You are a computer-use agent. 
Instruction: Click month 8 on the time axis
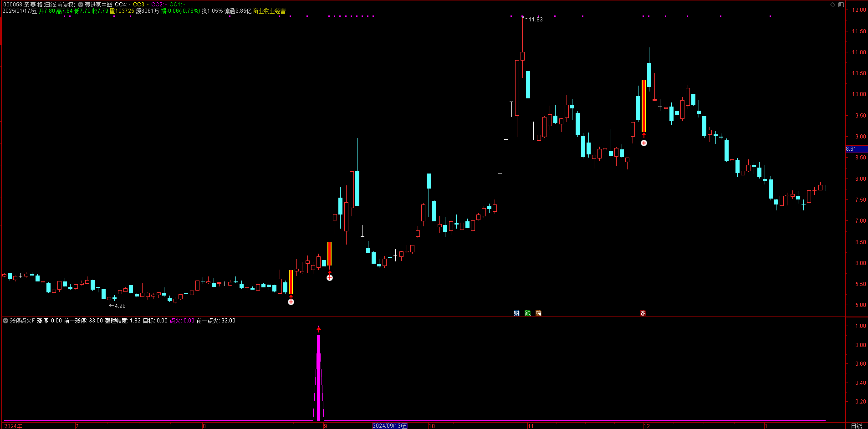click(x=204, y=426)
